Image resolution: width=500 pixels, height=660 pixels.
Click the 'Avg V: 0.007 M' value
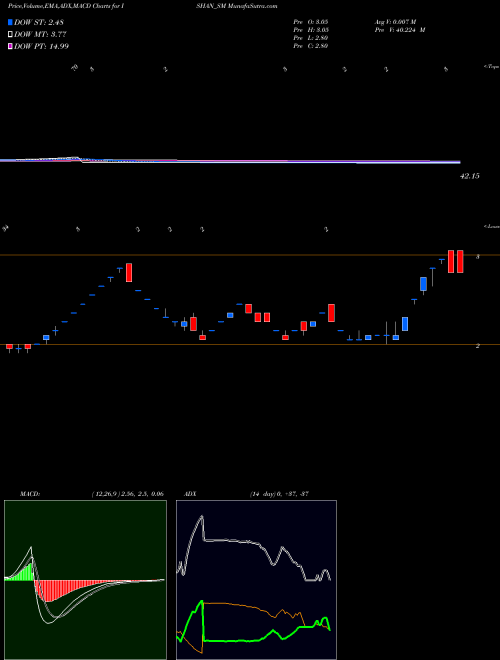pos(395,22)
